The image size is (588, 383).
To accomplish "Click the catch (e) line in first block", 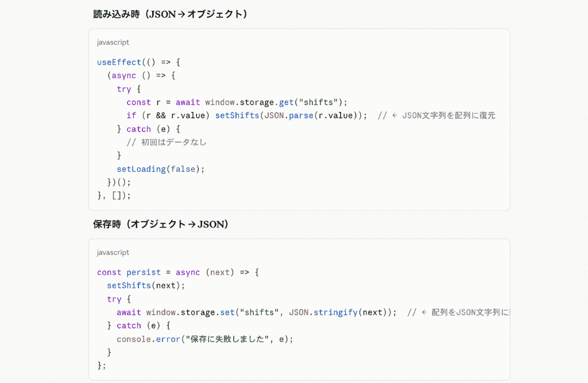I will coord(149,129).
